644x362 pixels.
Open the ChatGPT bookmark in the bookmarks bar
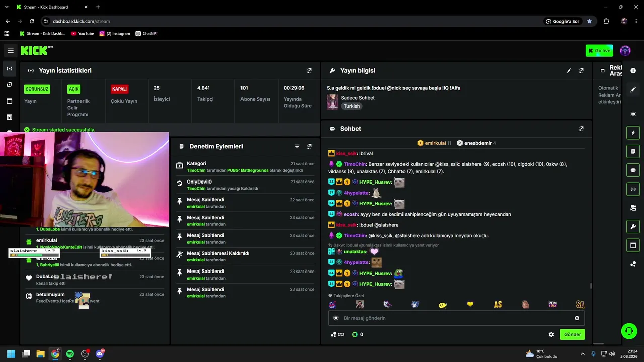pyautogui.click(x=147, y=34)
